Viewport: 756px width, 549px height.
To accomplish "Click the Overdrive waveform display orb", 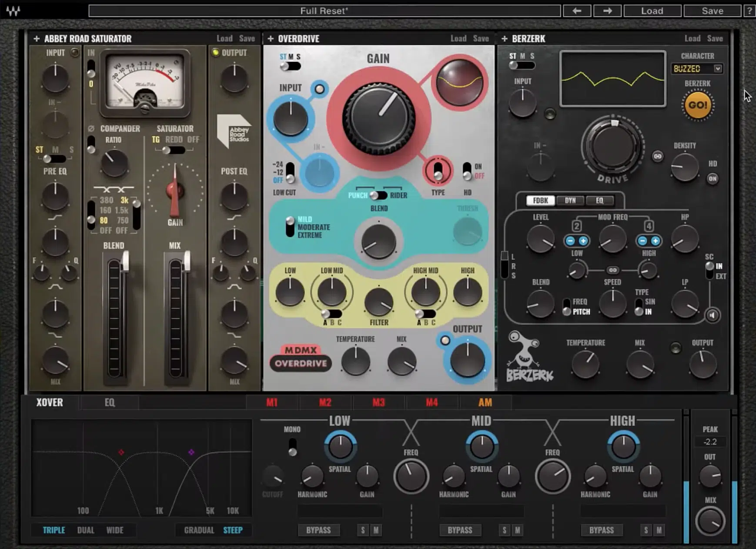I will click(459, 82).
